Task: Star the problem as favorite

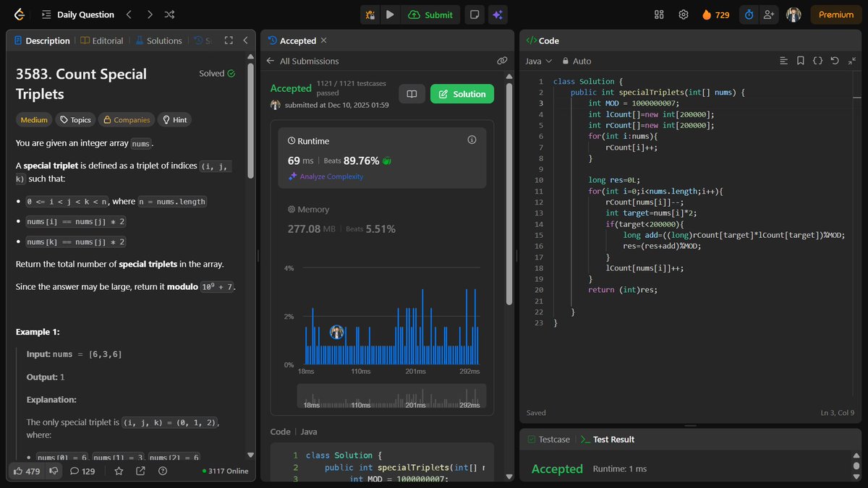Action: click(x=119, y=471)
